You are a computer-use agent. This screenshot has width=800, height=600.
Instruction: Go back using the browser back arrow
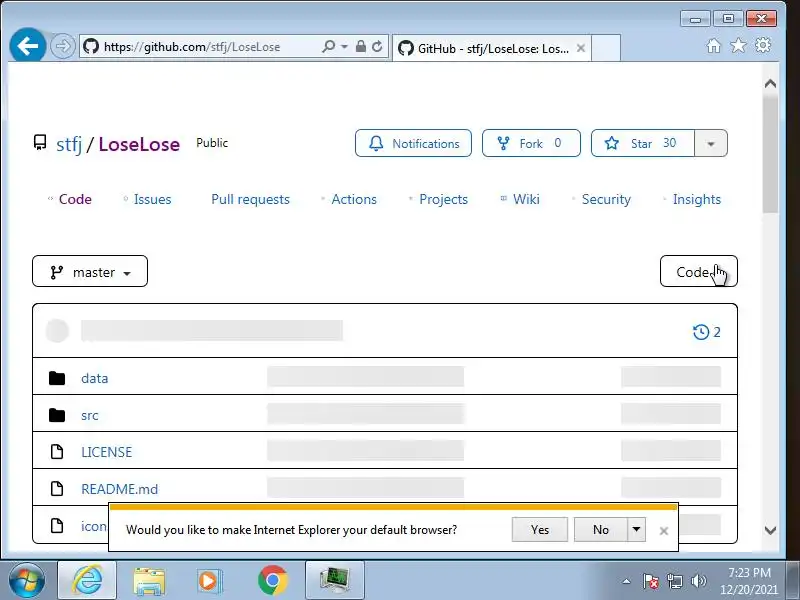tap(28, 46)
